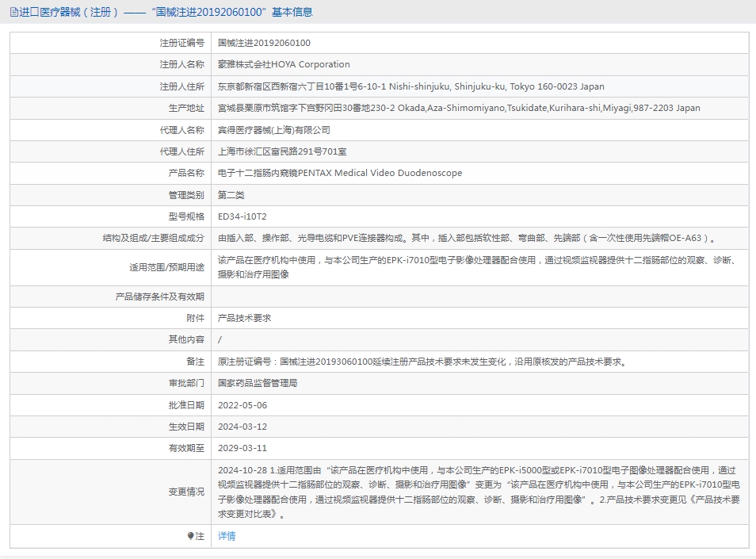Select the 其他内容 label
This screenshot has width=756, height=559.
(x=186, y=339)
